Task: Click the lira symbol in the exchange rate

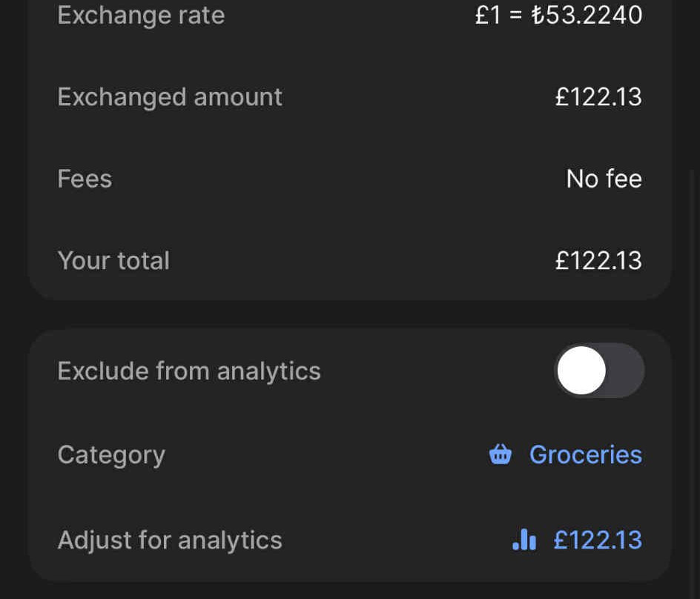Action: [x=538, y=16]
